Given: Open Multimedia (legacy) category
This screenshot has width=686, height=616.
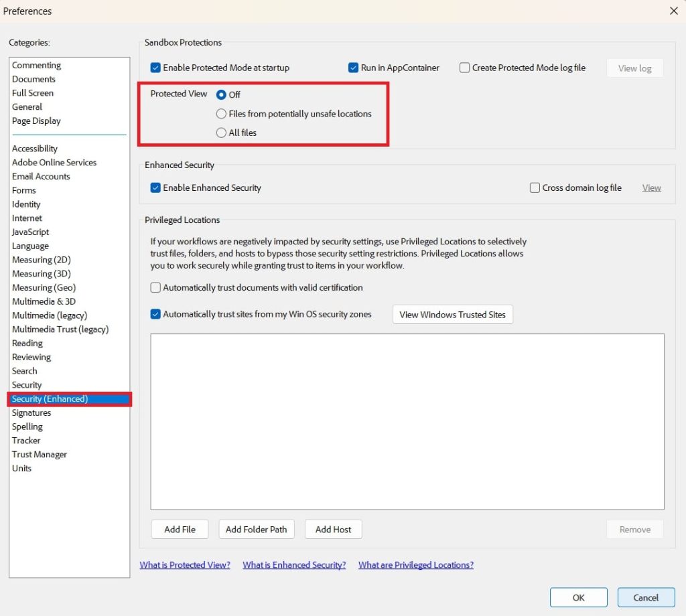Looking at the screenshot, I should pos(50,315).
